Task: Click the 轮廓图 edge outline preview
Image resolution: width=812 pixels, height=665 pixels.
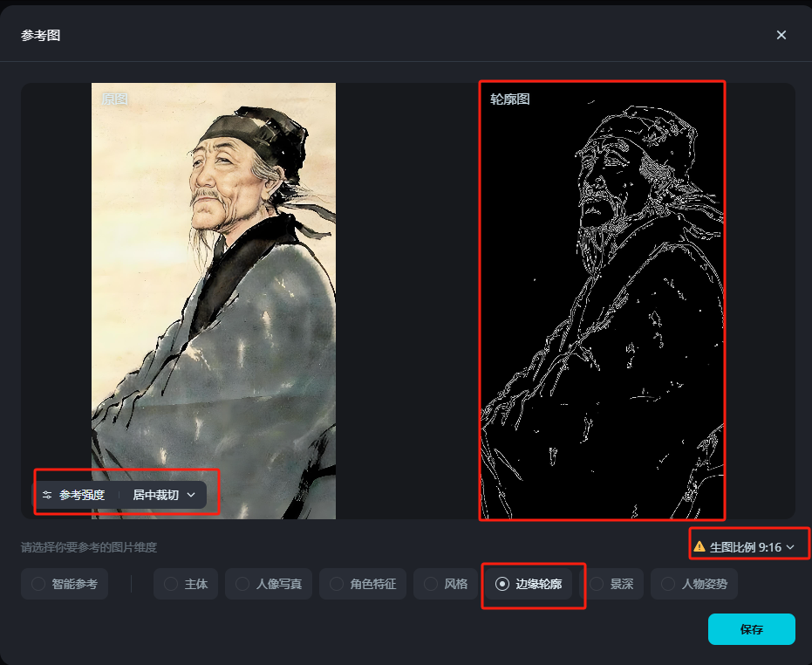Action: pos(602,300)
